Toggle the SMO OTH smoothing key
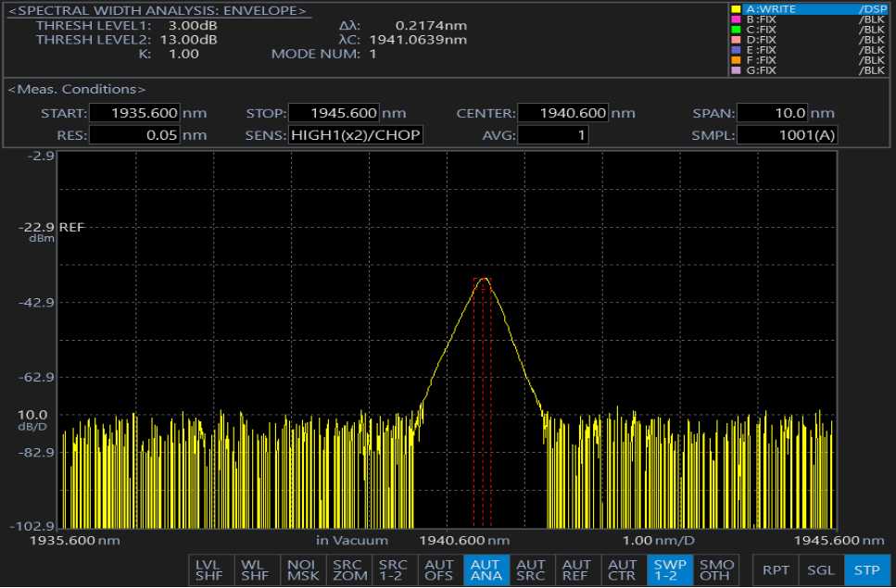 714,569
